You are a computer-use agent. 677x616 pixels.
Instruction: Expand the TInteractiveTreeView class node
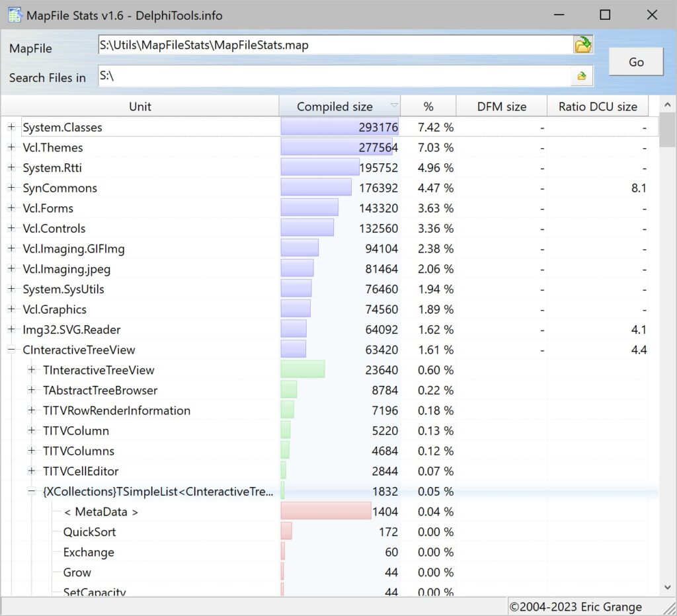click(32, 370)
